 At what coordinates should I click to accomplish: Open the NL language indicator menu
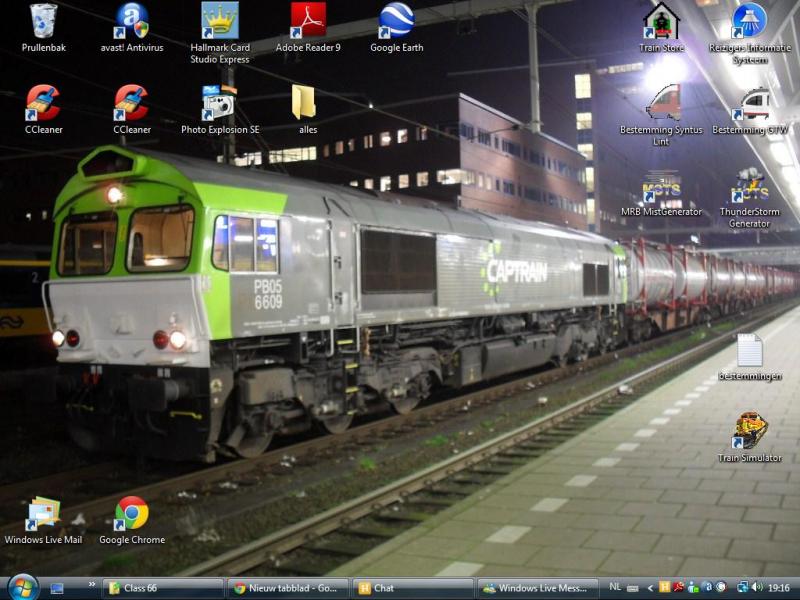click(x=615, y=587)
